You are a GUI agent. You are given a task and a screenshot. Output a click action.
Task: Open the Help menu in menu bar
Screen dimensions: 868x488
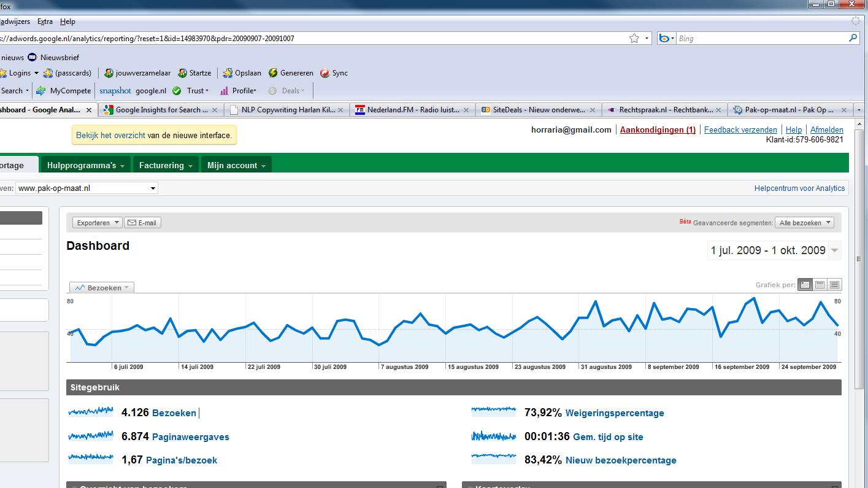pos(67,21)
